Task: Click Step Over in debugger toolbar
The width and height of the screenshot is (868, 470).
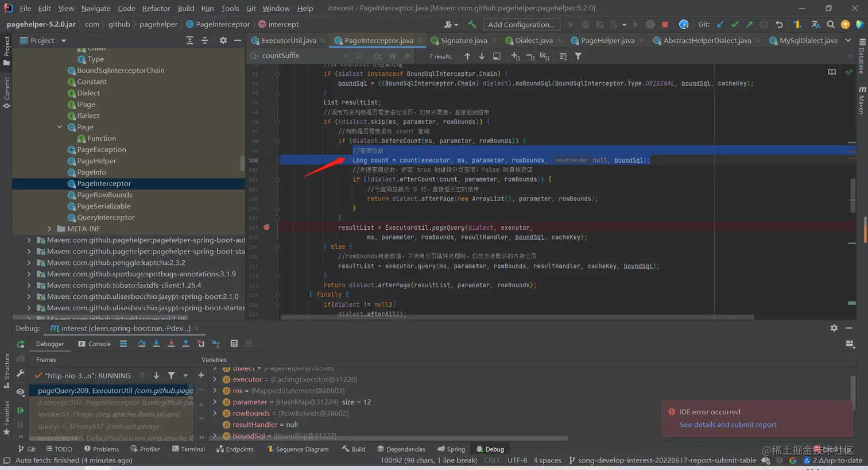Action: pyautogui.click(x=142, y=344)
